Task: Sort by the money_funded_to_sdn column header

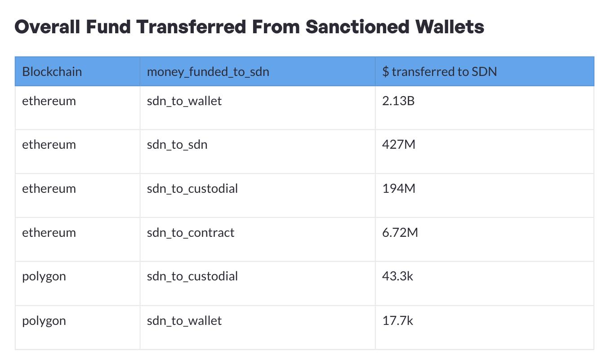Action: tap(208, 72)
